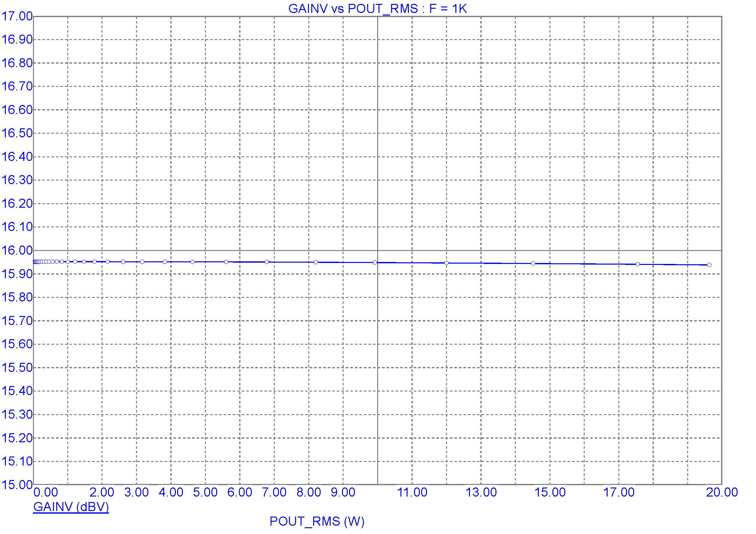Click the POUT_RMS (W) x-axis title
756x534 pixels.
(x=317, y=521)
